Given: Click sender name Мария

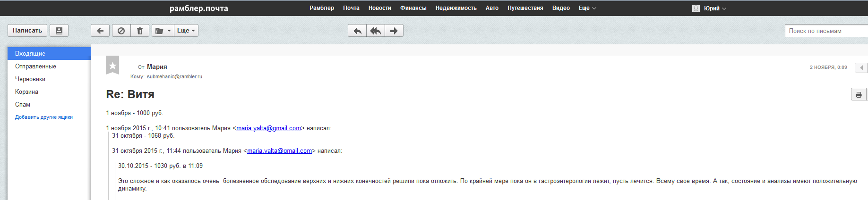Looking at the screenshot, I should click(157, 67).
